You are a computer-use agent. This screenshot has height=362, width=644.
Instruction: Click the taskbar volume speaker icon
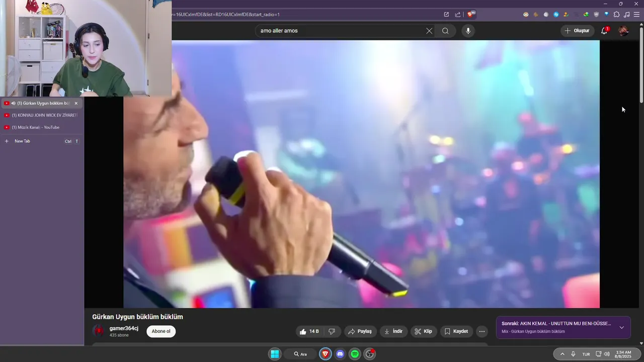pos(607,354)
